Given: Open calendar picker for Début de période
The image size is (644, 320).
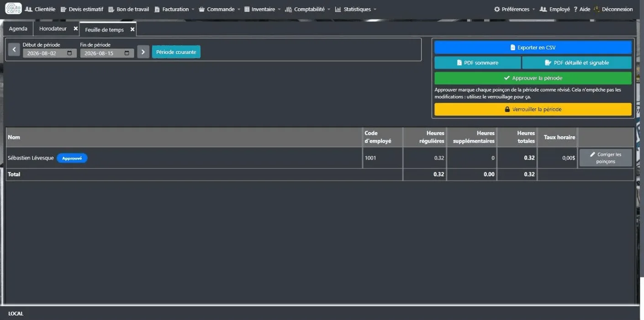Looking at the screenshot, I should 69,53.
